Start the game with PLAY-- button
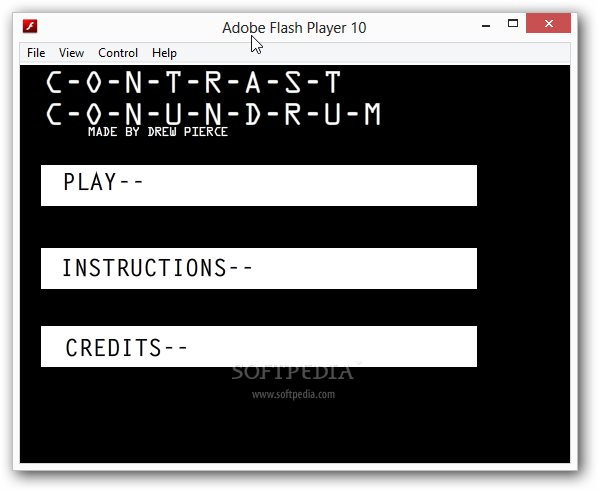This screenshot has height=491, width=598. [259, 185]
